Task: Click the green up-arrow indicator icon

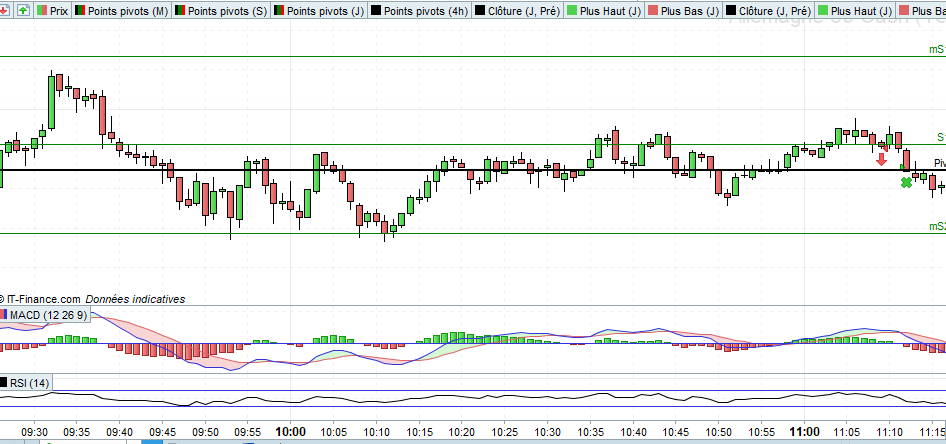Action: coord(24,11)
